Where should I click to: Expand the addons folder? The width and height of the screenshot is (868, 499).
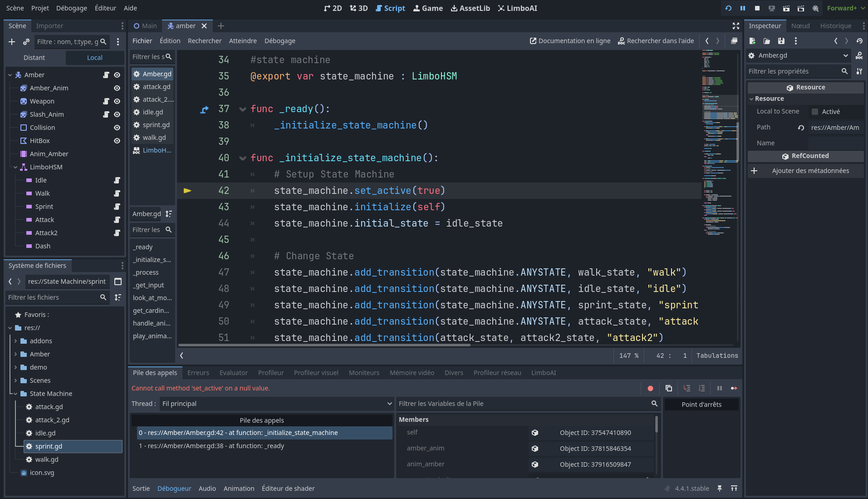pos(15,341)
